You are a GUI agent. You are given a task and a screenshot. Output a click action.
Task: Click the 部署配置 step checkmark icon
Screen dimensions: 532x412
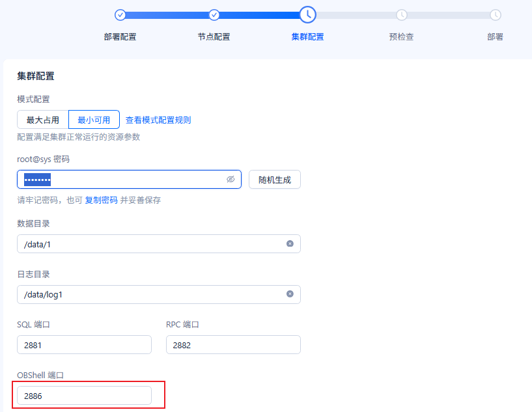pyautogui.click(x=120, y=15)
